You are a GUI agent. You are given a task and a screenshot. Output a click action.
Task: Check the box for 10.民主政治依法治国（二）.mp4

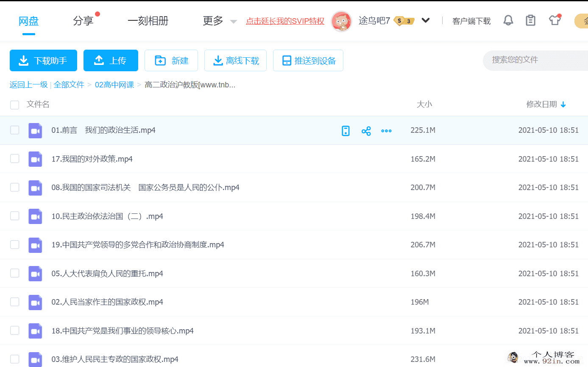pyautogui.click(x=15, y=216)
